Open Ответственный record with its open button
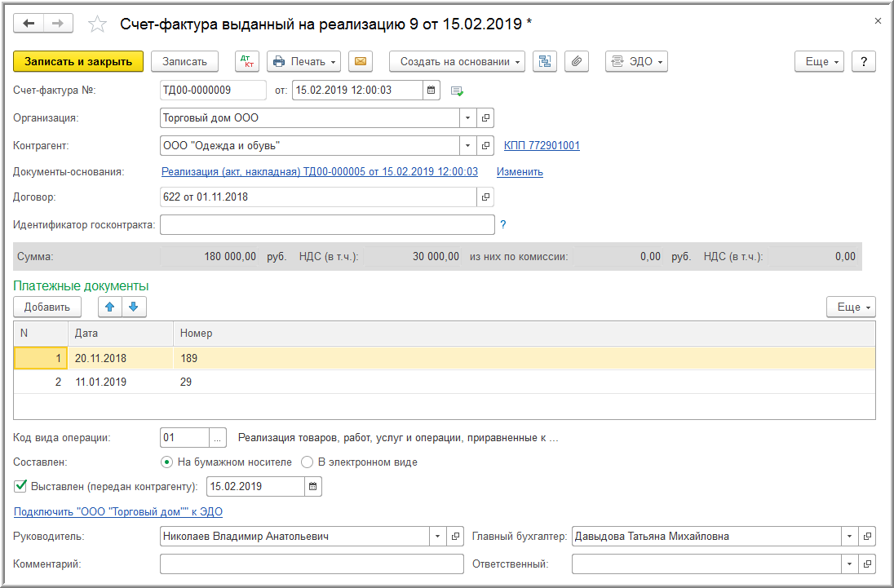The width and height of the screenshot is (894, 588). pyautogui.click(x=867, y=564)
